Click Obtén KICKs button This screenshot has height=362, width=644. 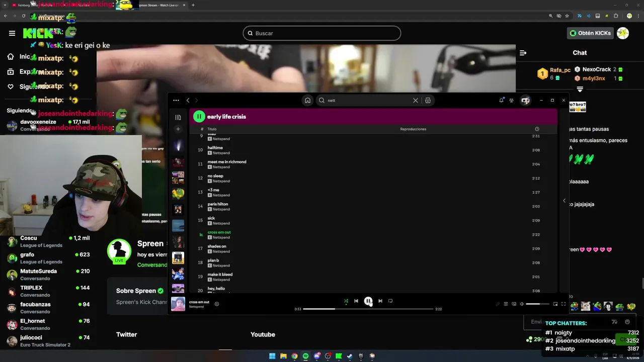[x=590, y=33]
